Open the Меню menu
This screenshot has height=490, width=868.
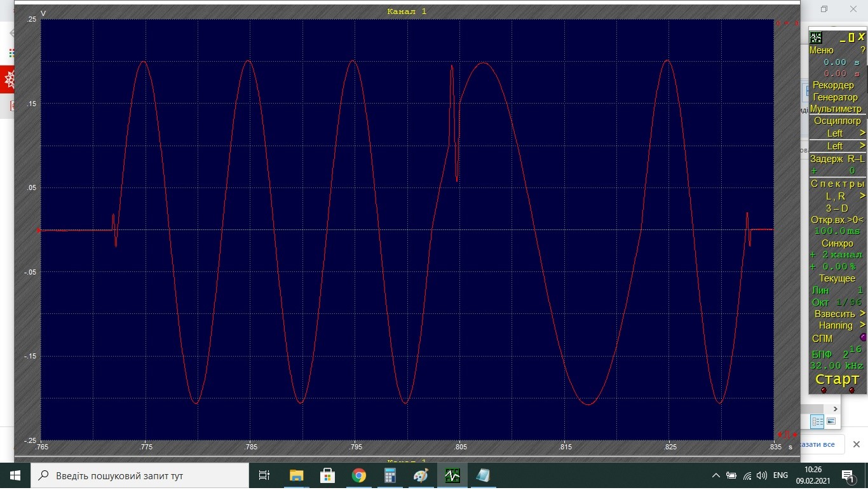pyautogui.click(x=821, y=50)
